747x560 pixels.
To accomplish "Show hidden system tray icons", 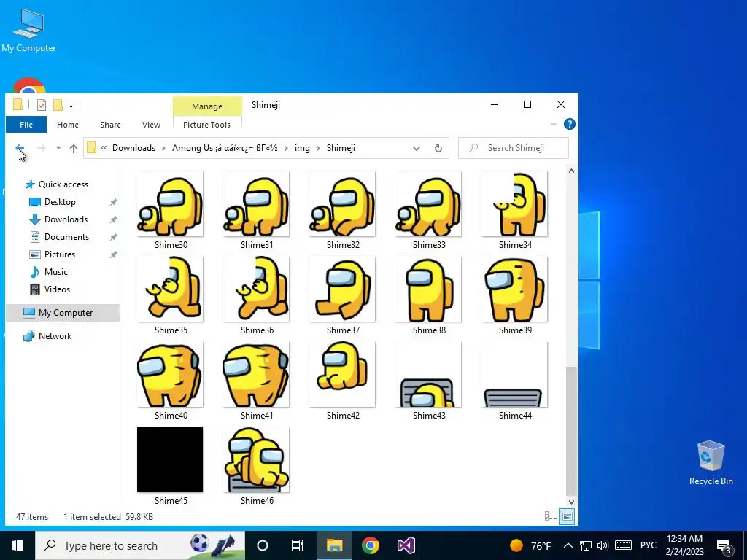I will coord(568,545).
